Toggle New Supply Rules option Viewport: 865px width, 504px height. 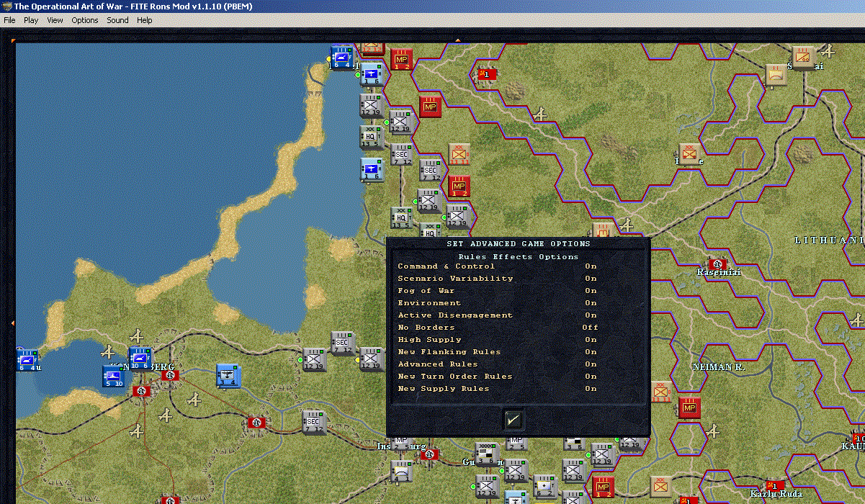(498, 389)
